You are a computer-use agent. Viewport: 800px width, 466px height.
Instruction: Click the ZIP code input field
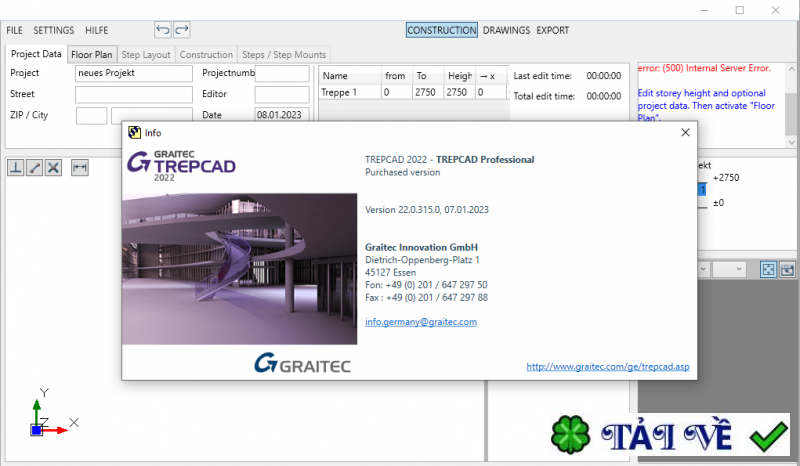click(91, 115)
